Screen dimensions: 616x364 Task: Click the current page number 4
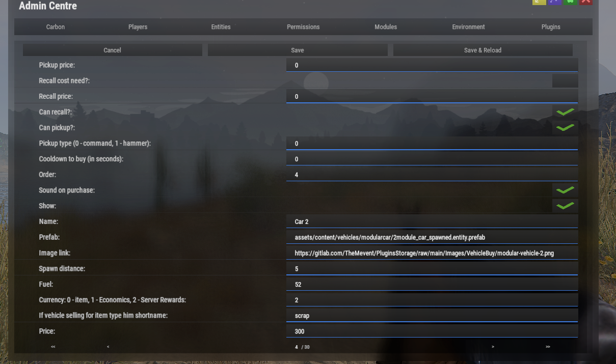[x=297, y=347]
